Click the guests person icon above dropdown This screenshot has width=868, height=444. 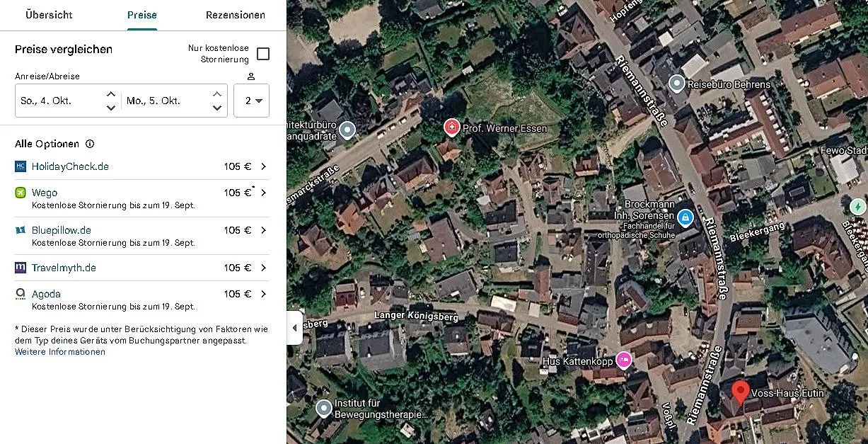251,76
